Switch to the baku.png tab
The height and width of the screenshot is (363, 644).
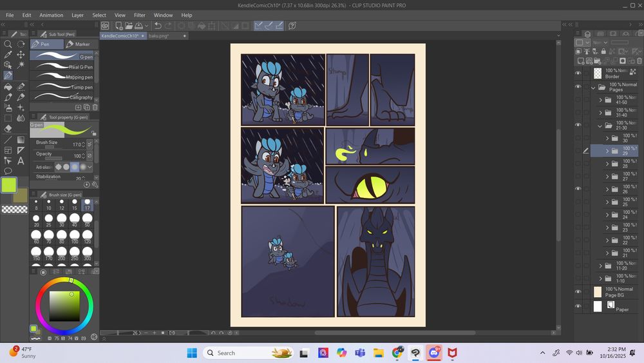pyautogui.click(x=158, y=36)
